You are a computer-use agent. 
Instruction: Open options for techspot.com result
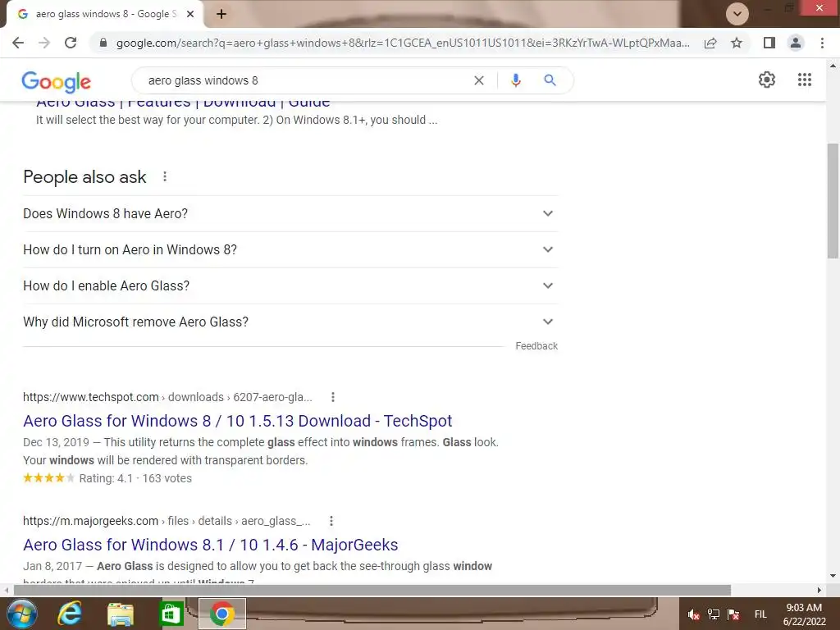(x=333, y=397)
